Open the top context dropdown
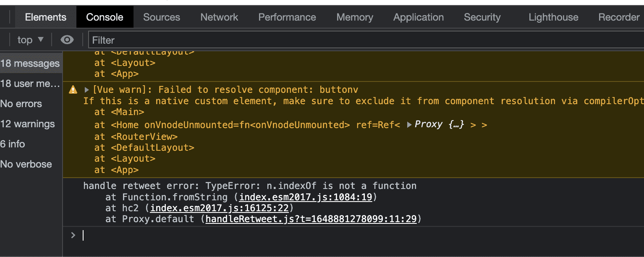644x257 pixels. (30, 40)
